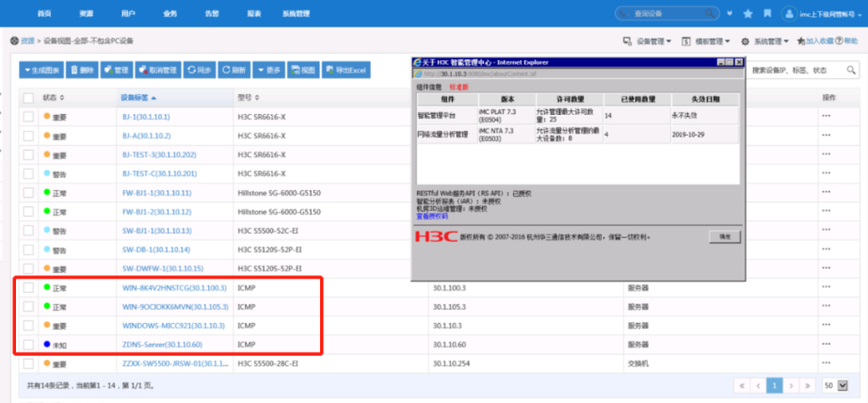The image size is (868, 403).
Task: Click the favorites star icon in header
Action: tap(747, 13)
